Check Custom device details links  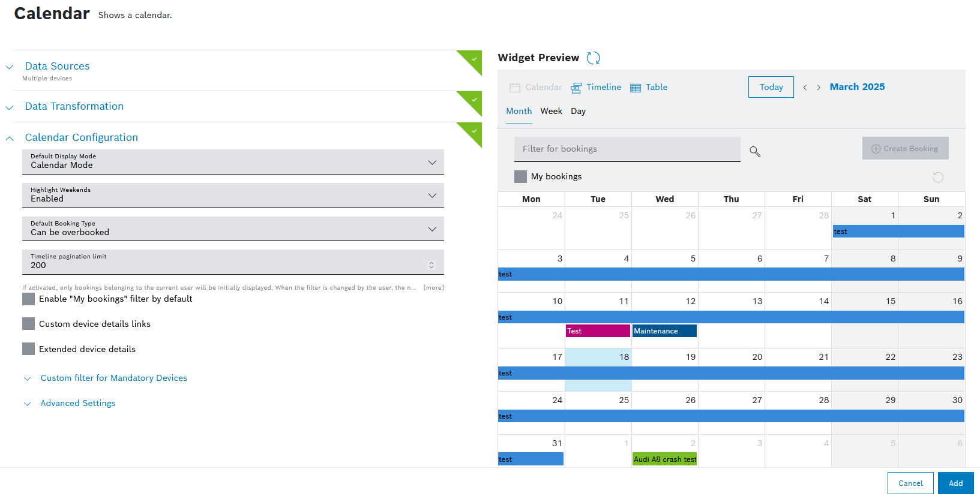pyautogui.click(x=29, y=324)
